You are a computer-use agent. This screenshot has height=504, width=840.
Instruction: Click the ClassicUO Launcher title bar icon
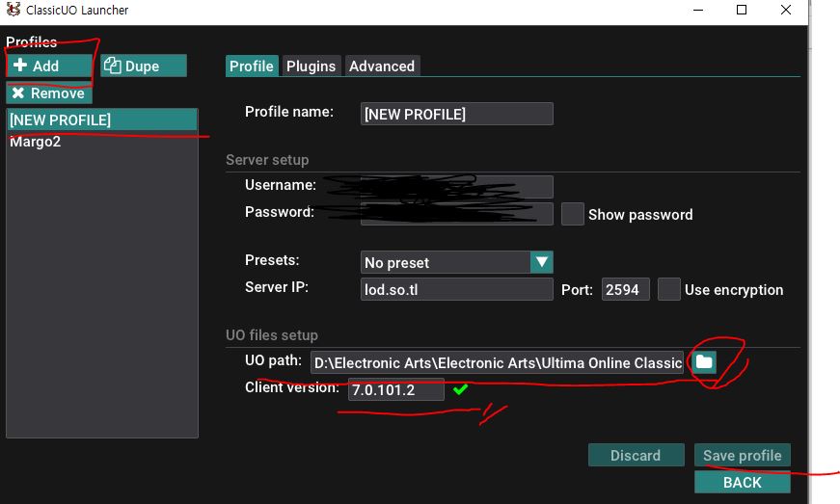(14, 9)
